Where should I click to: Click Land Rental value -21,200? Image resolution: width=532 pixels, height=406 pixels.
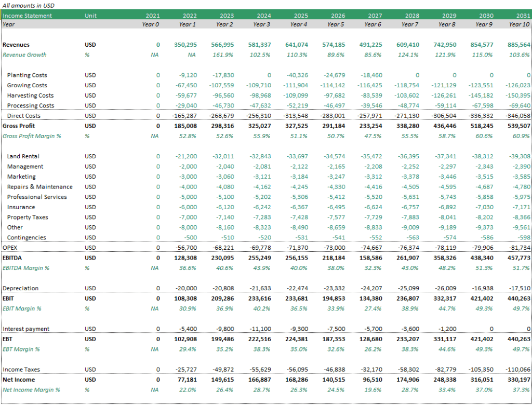pos(187,157)
